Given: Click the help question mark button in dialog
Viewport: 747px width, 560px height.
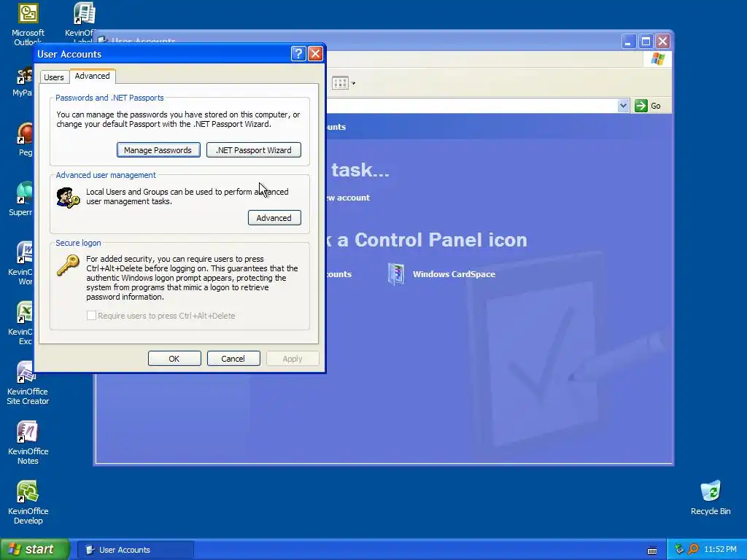Looking at the screenshot, I should pyautogui.click(x=298, y=54).
